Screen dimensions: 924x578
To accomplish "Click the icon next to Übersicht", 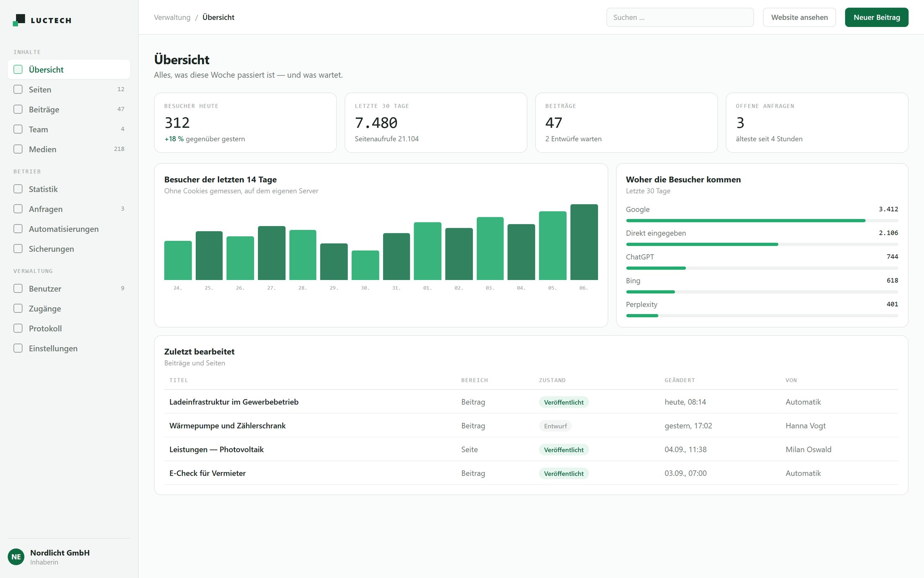I will [x=18, y=69].
